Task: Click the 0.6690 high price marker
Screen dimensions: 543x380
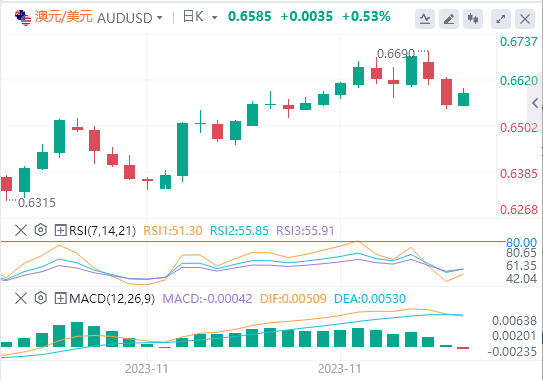Action: pos(396,54)
